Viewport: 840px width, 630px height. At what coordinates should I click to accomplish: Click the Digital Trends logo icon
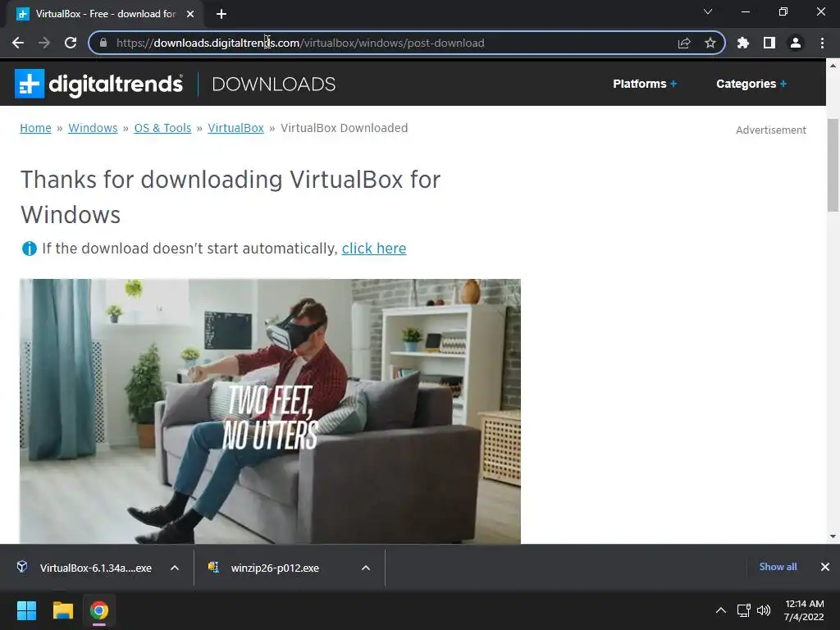click(x=30, y=84)
